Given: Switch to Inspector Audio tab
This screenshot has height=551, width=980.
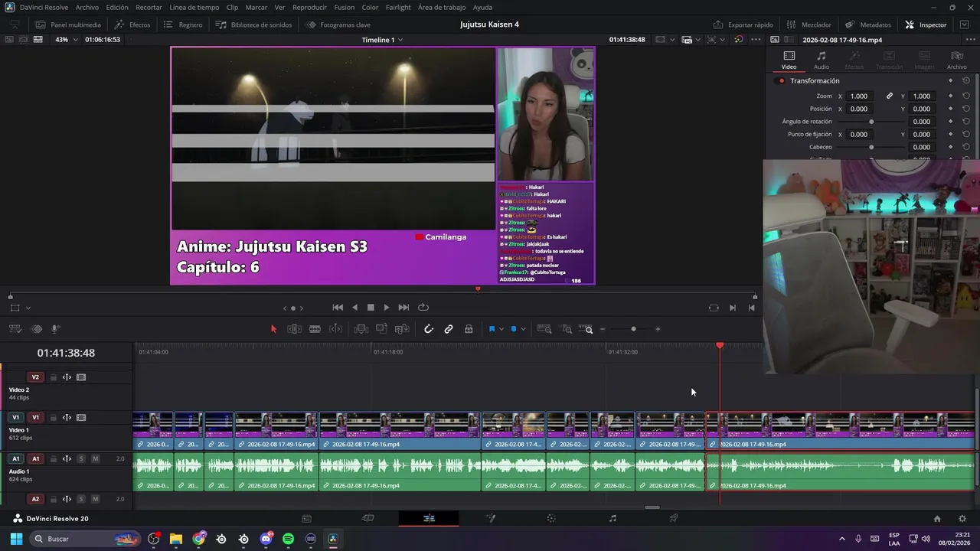Looking at the screenshot, I should pyautogui.click(x=821, y=60).
